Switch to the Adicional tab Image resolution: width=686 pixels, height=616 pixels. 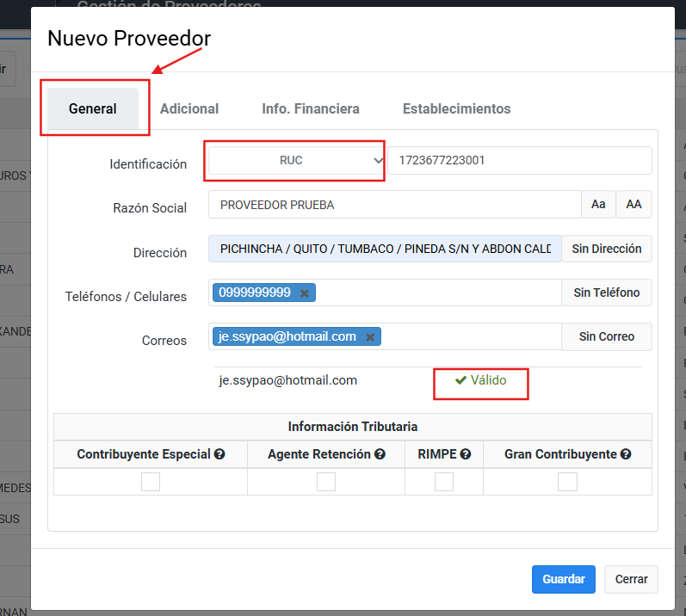[189, 109]
